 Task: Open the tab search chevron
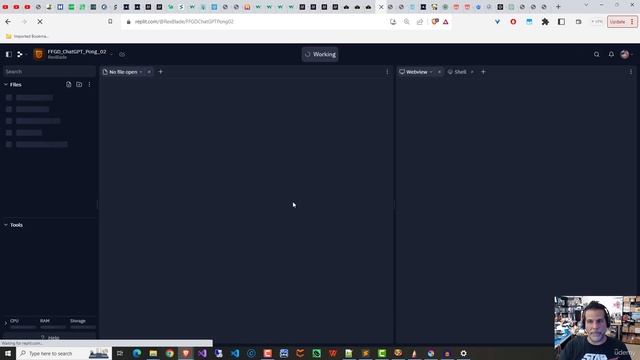pos(586,5)
